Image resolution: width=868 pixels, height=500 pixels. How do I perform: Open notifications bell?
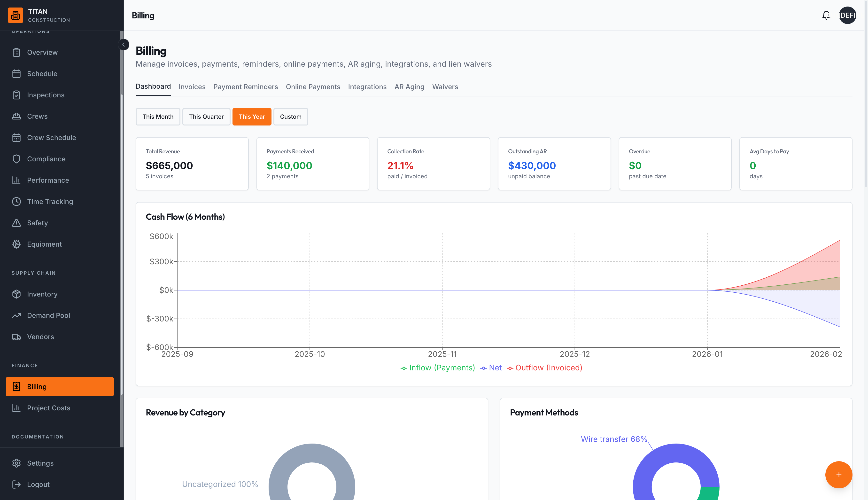826,16
